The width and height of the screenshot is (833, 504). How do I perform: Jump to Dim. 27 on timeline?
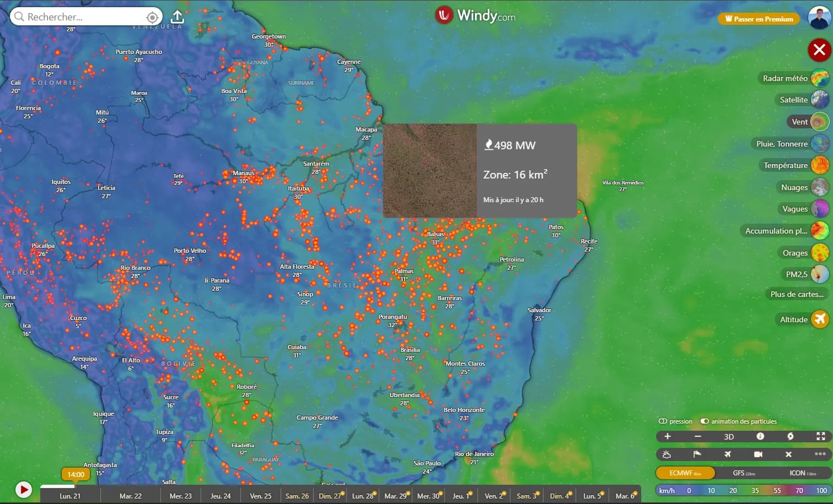330,496
